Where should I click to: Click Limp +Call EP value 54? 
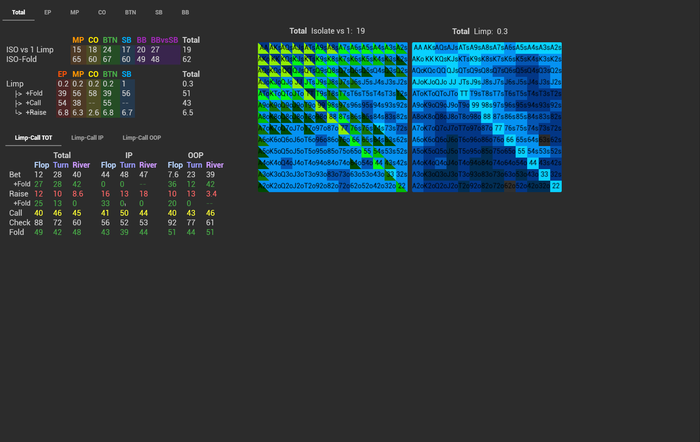[62, 103]
